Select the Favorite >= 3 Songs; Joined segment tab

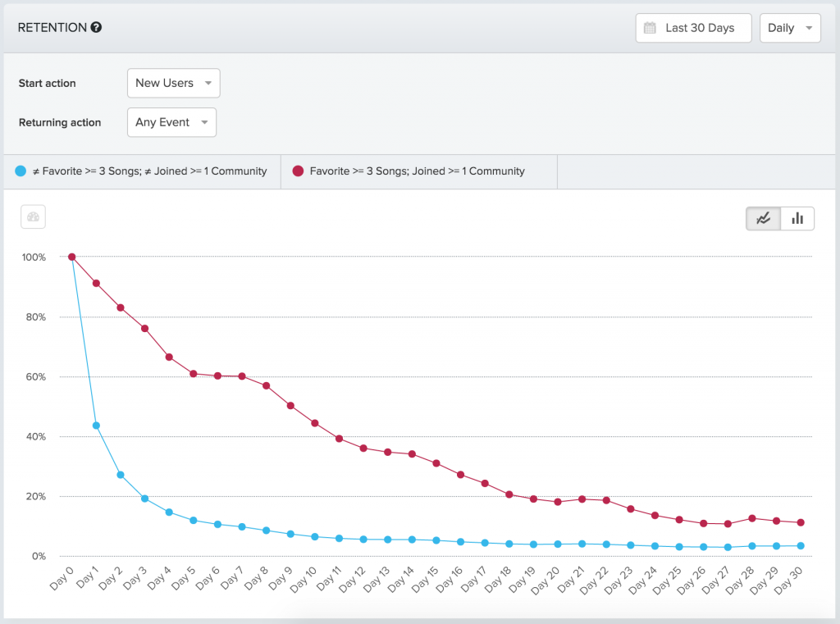[419, 171]
